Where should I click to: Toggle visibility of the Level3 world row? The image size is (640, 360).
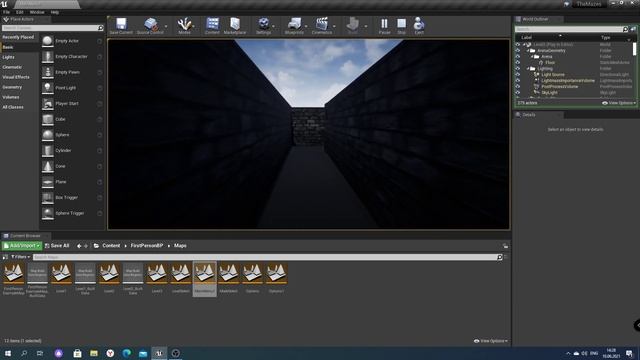tap(518, 44)
